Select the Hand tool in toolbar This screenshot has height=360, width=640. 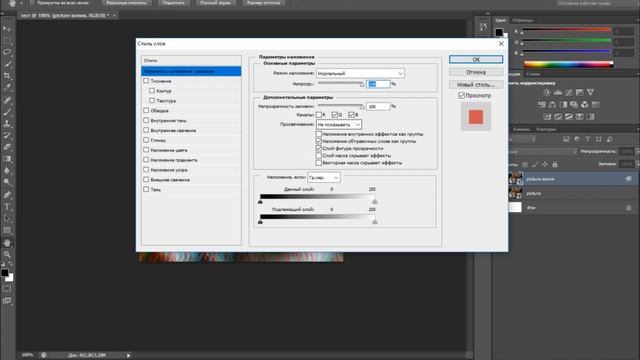7,243
